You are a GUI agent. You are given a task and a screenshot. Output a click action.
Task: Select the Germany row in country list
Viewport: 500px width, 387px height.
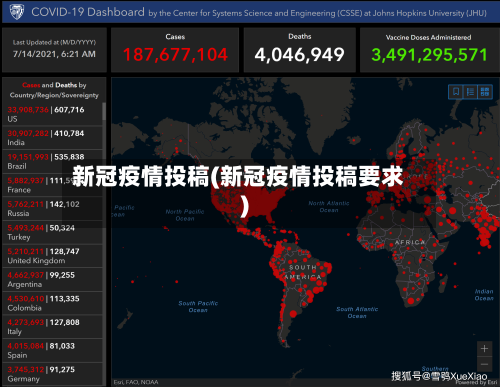52,374
